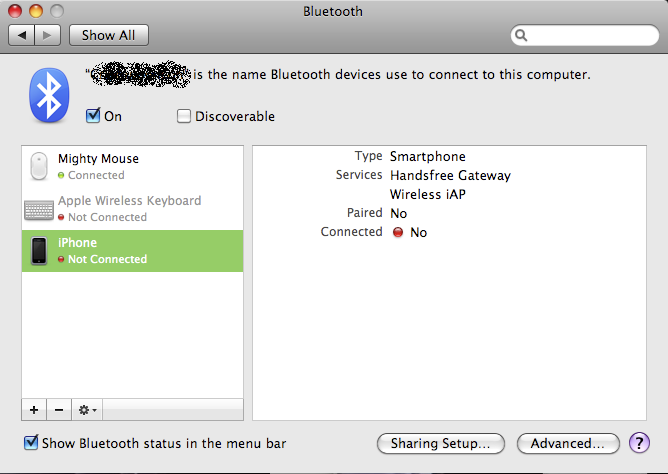Click the Apple Wireless Keyboard icon

pos(39,209)
